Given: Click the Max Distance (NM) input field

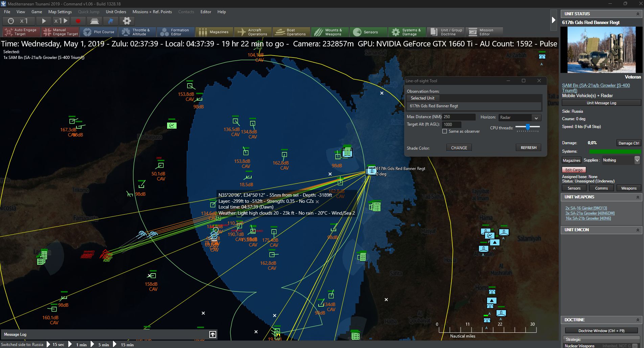Looking at the screenshot, I should [x=459, y=117].
